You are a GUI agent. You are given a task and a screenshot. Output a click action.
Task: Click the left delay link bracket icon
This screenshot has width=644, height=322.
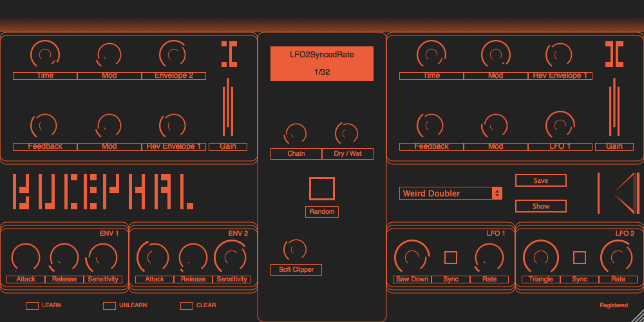[x=229, y=54]
